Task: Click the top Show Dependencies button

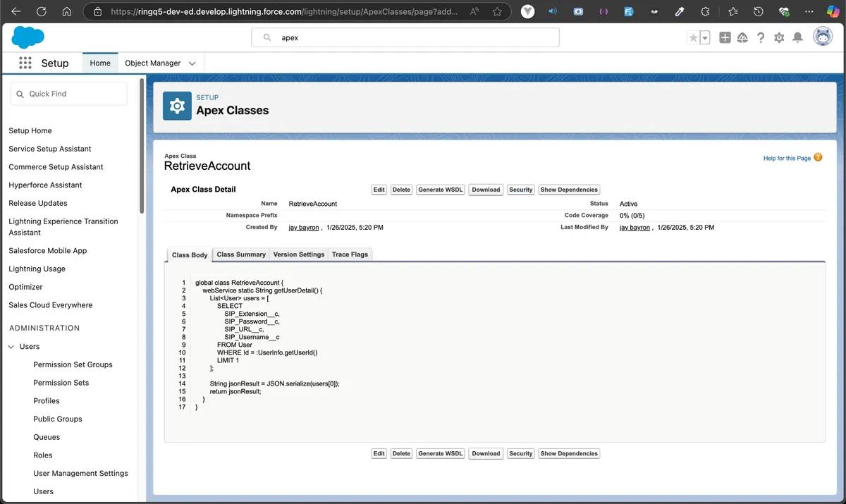Action: (x=569, y=190)
